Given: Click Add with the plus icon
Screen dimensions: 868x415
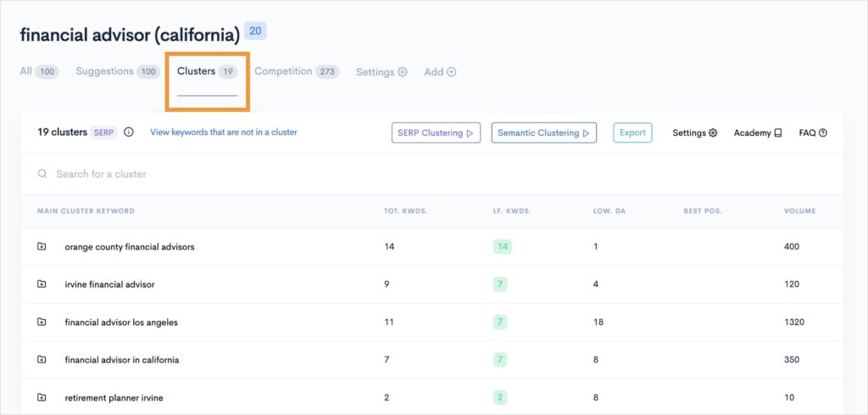Looking at the screenshot, I should 440,72.
